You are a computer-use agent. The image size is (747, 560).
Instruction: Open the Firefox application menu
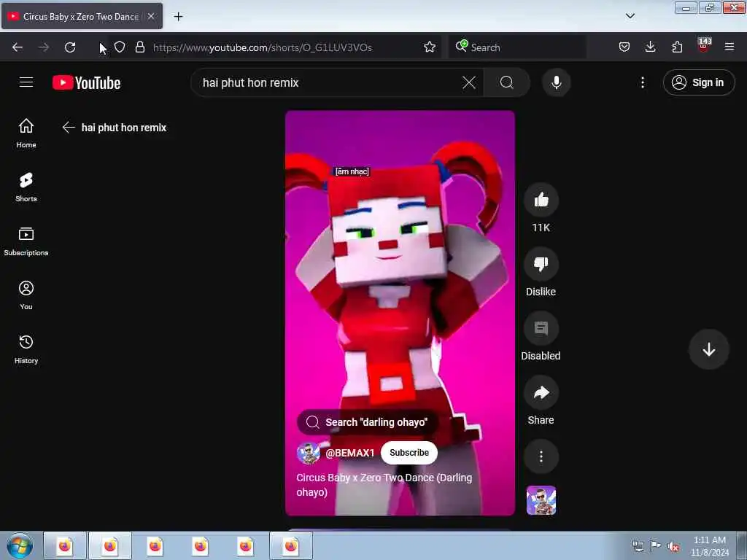pyautogui.click(x=729, y=47)
